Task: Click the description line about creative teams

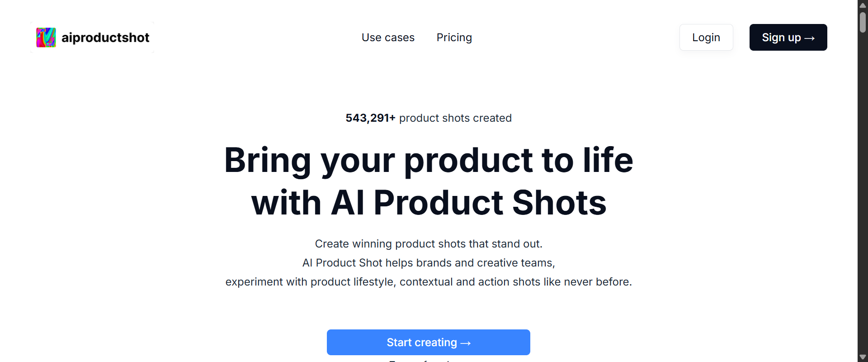Action: (x=429, y=263)
